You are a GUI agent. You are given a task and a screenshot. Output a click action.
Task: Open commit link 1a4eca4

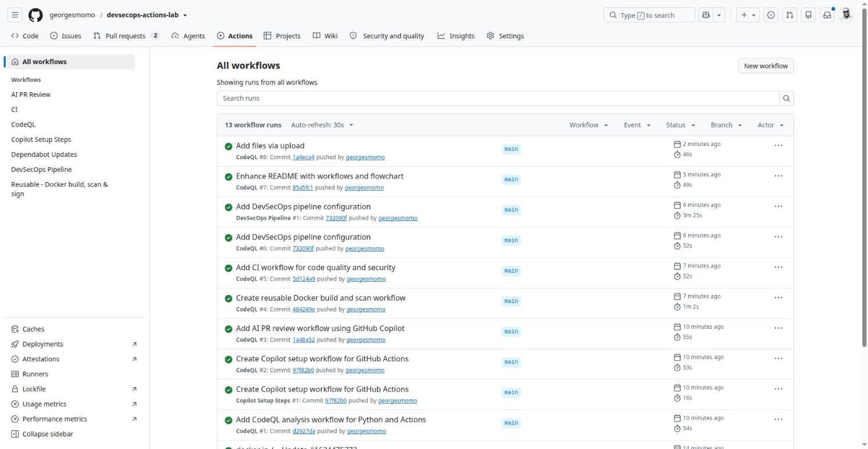(x=303, y=157)
